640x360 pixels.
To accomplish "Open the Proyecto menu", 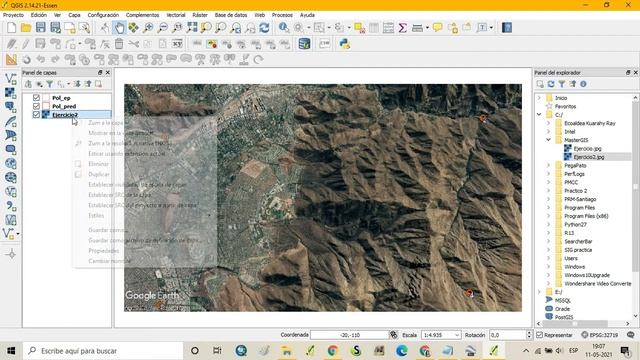I will tap(13, 15).
